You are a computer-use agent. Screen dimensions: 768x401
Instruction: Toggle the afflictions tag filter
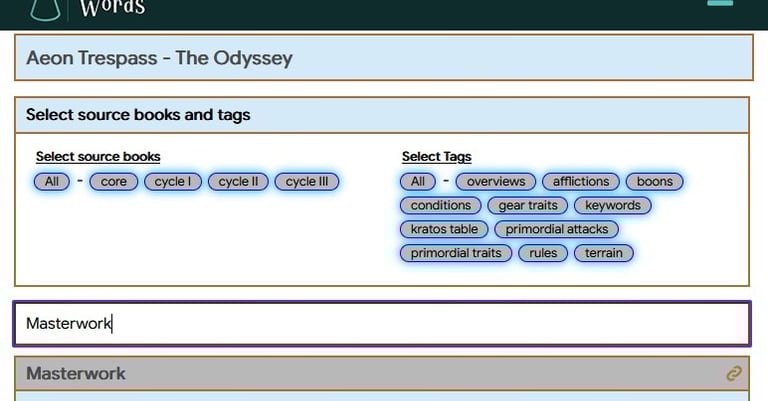(581, 182)
